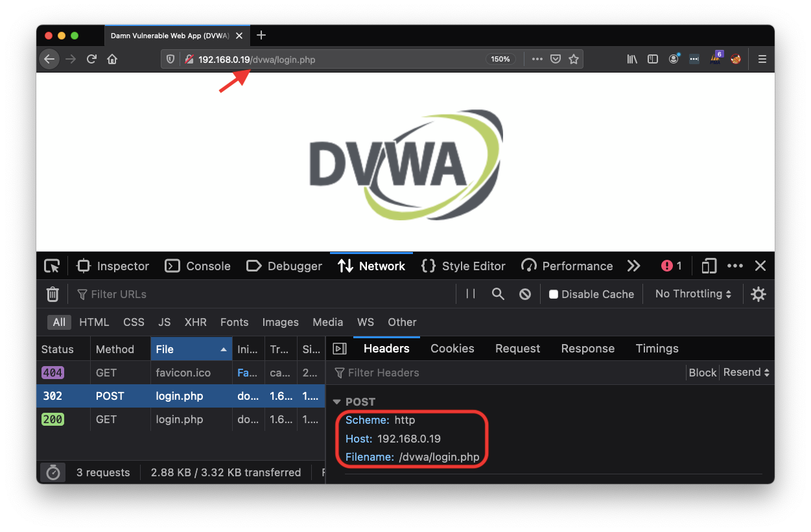Viewport: 811px width, 532px height.
Task: Open the No Throttling dropdown
Action: tap(693, 294)
